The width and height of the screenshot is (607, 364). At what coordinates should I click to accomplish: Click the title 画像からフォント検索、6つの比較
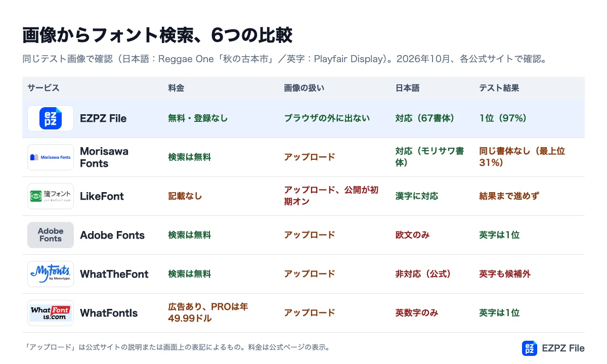[x=157, y=35]
